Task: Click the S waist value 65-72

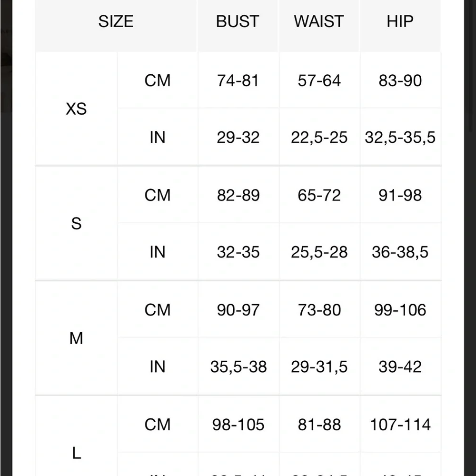Action: (319, 195)
